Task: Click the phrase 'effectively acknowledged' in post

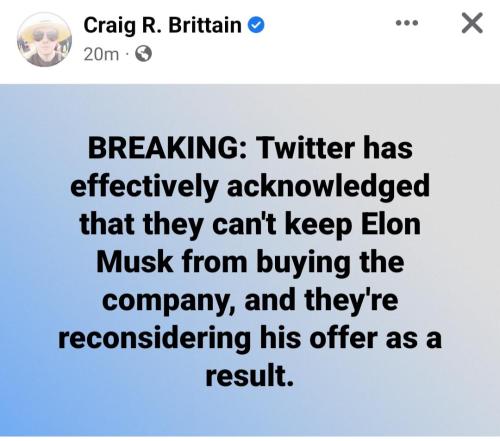Action: (x=250, y=188)
